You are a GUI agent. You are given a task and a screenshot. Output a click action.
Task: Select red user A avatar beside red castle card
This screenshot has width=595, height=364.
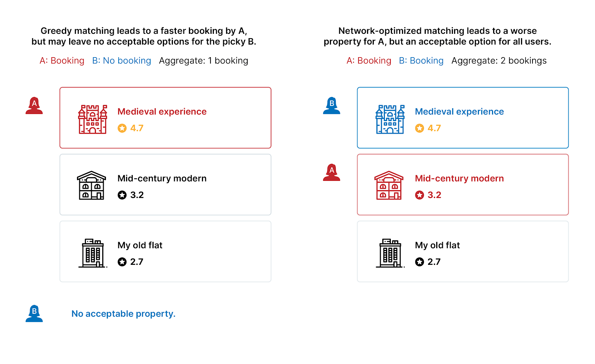pos(34,105)
